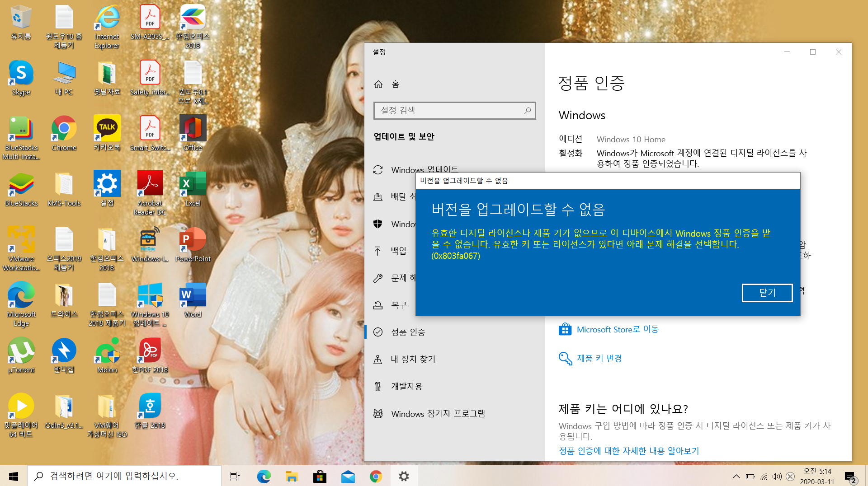Screen dimensions: 868x486
Task: Open the 내 PC desktop icon
Action: point(64,78)
